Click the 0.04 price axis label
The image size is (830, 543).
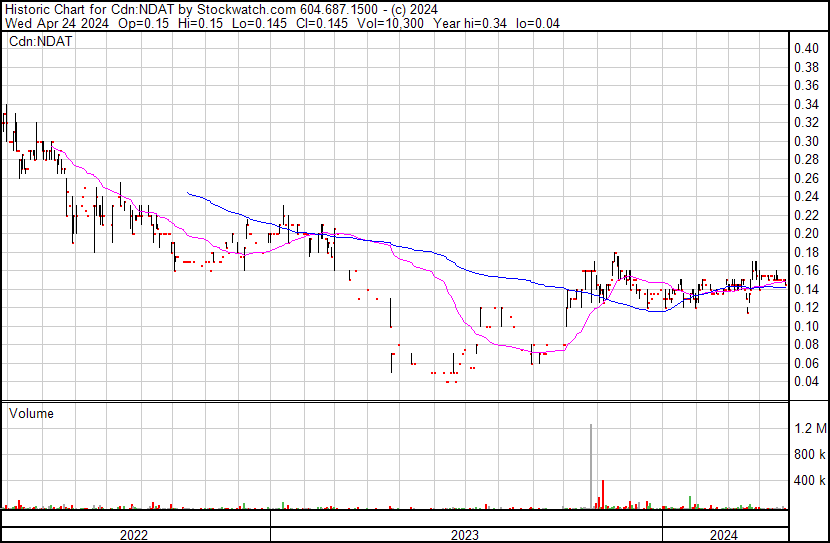tap(806, 382)
